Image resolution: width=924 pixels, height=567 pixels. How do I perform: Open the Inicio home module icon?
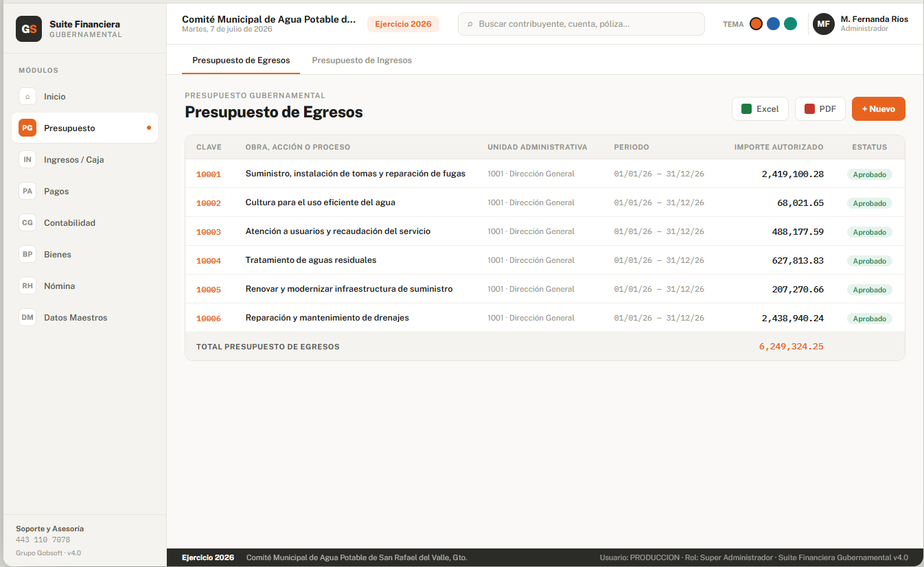point(27,97)
